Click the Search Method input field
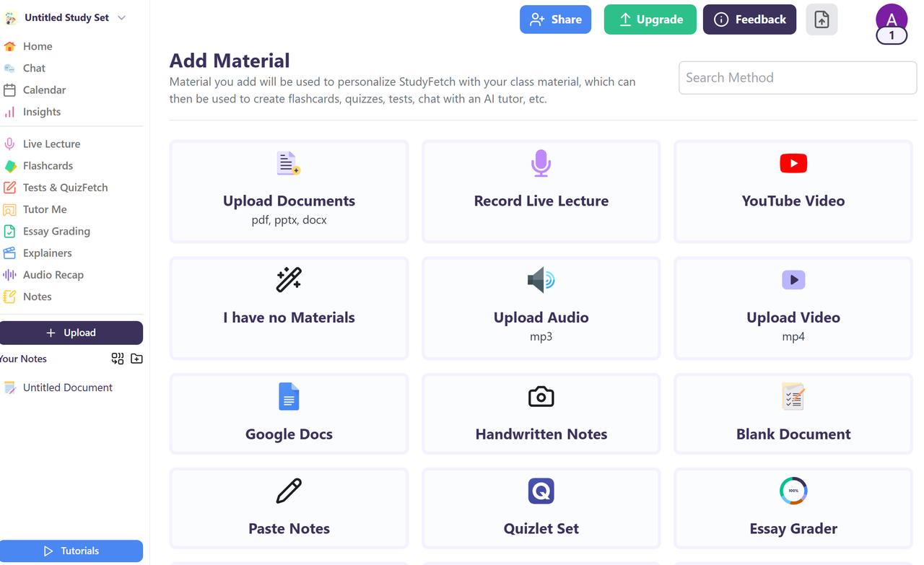This screenshot has width=924, height=565. 797,78
